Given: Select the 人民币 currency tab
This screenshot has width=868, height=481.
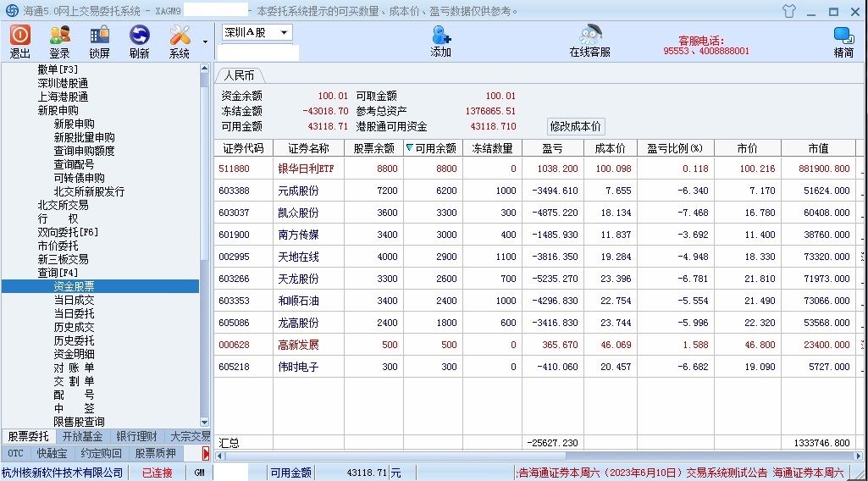Looking at the screenshot, I should (x=240, y=75).
